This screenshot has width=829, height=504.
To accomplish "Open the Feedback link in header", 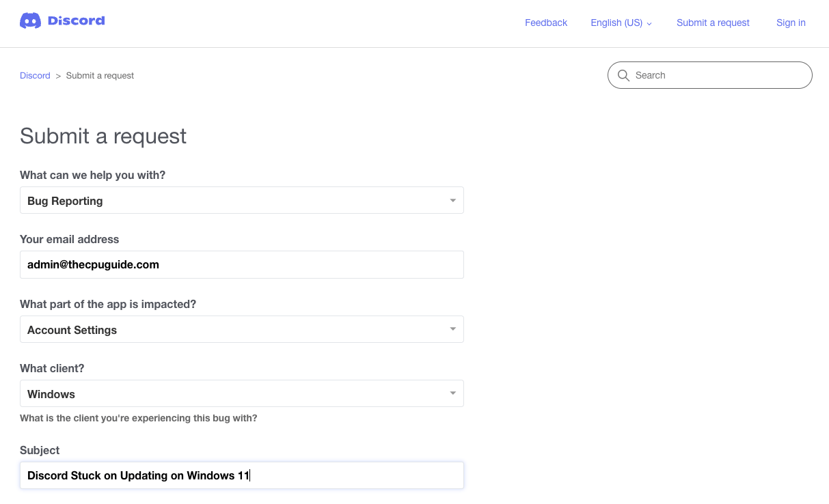I will coord(545,23).
